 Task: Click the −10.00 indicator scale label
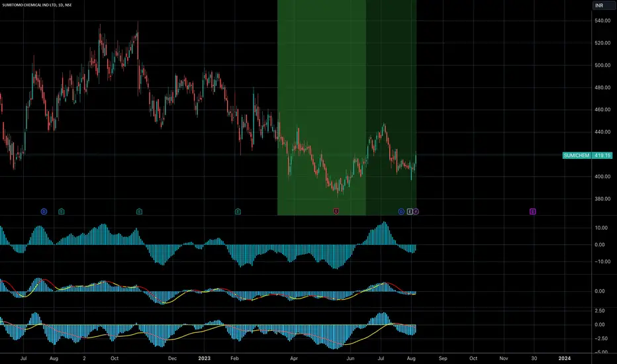pos(601,261)
